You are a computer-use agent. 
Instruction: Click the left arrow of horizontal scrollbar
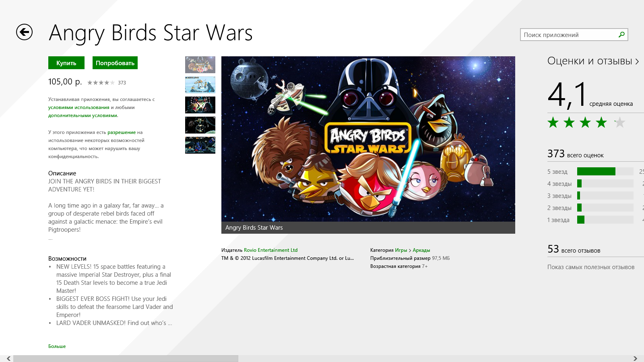coord(8,358)
